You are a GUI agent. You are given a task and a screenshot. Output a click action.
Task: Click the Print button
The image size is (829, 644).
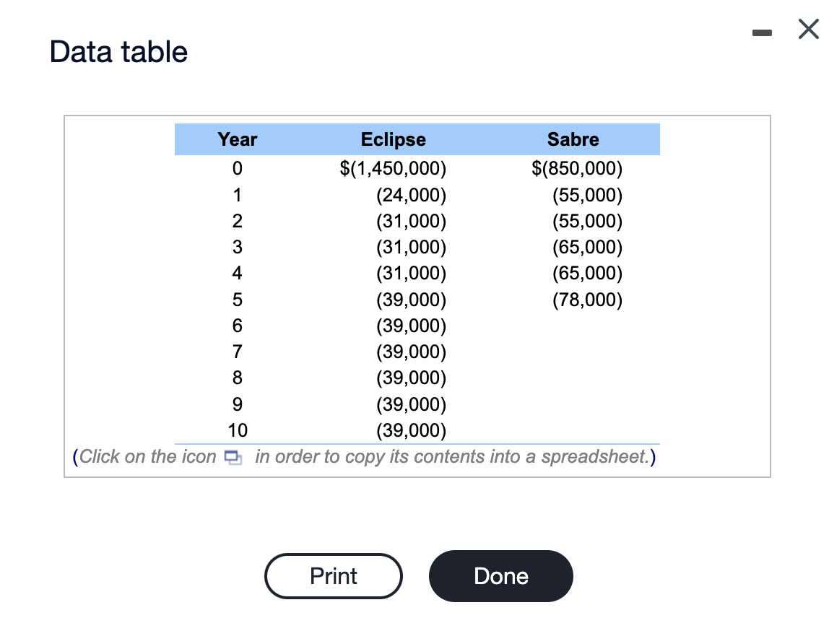(333, 575)
